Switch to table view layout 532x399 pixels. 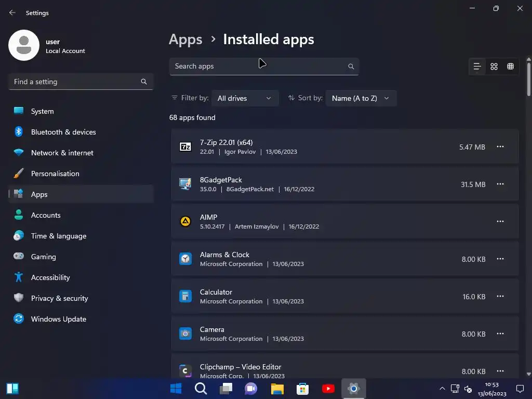coord(510,66)
